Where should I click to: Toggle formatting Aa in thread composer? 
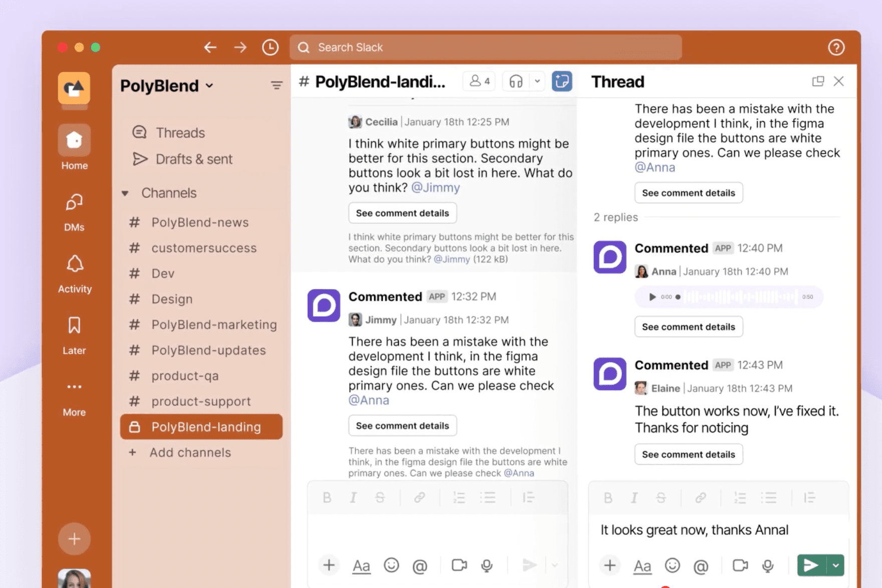click(642, 566)
